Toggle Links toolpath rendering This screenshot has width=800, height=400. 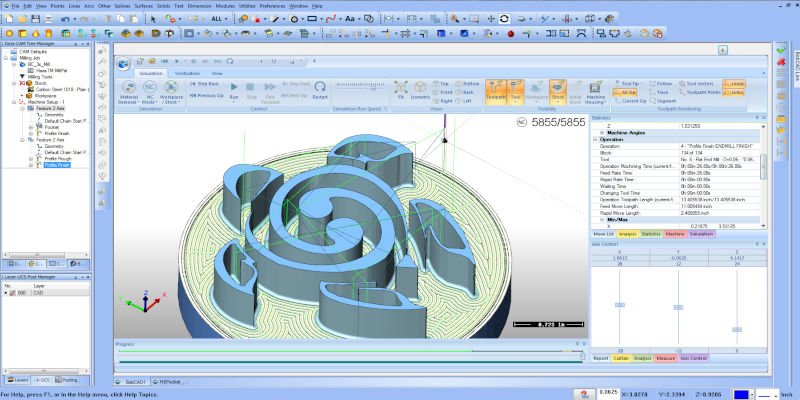point(734,92)
